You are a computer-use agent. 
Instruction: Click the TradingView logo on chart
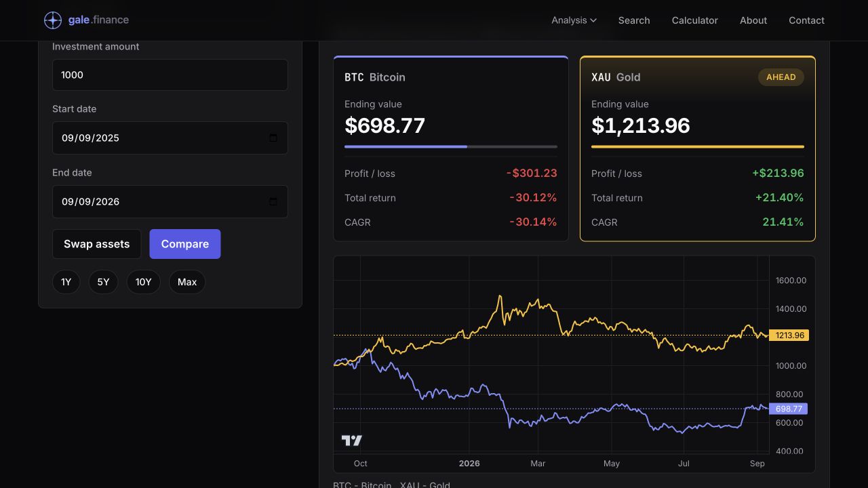click(351, 441)
